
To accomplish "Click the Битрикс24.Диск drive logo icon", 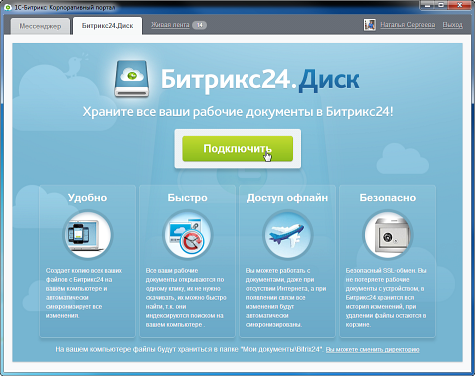I will click(132, 79).
